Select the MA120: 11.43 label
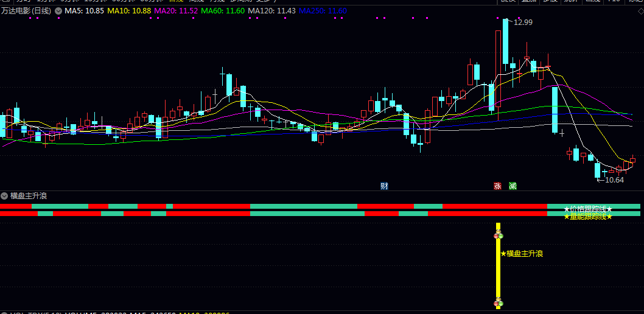The height and width of the screenshot is (314, 644). 272,11
